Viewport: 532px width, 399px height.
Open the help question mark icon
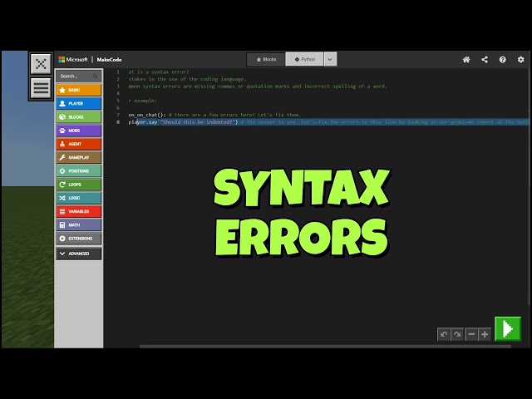(502, 60)
